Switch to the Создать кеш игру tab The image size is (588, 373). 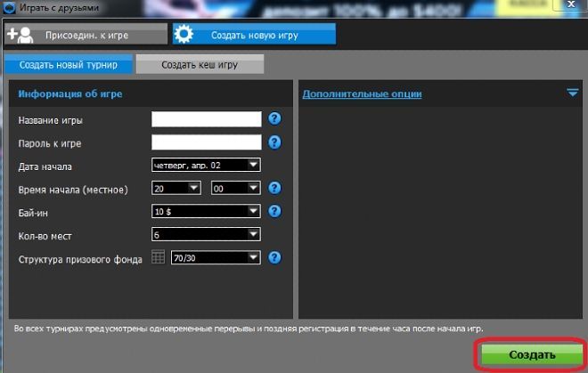pos(200,65)
